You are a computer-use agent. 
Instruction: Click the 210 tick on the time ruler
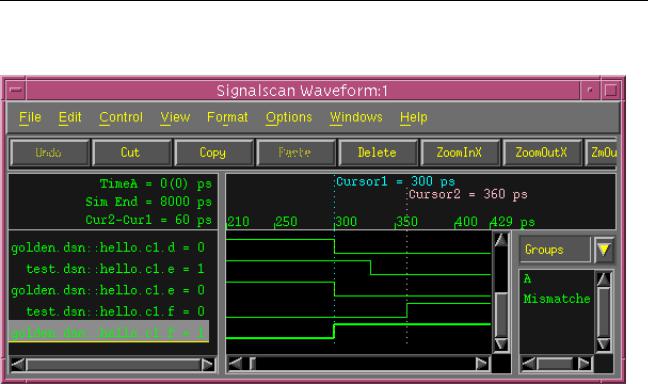(x=238, y=222)
